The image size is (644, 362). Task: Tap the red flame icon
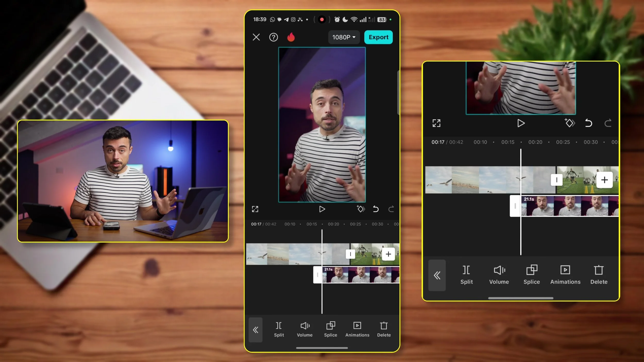coord(291,37)
